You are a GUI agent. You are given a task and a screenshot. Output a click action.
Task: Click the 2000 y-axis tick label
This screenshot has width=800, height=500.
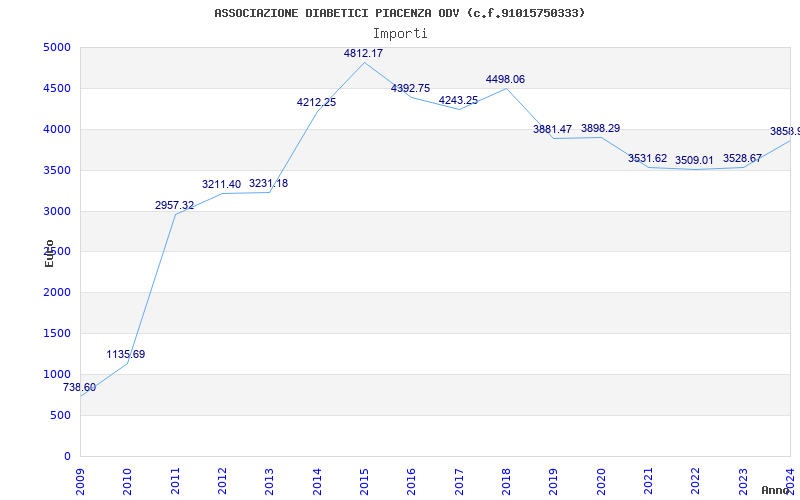[57, 293]
